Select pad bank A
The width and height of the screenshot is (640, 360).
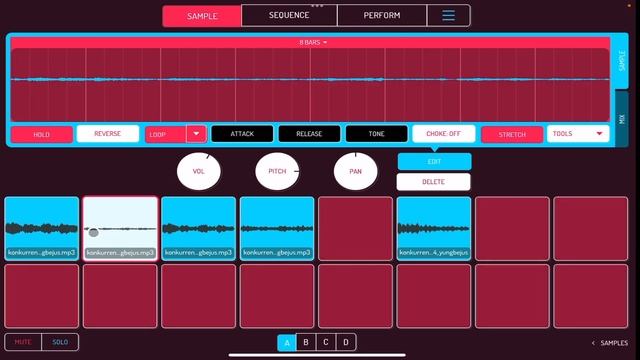[x=287, y=342]
